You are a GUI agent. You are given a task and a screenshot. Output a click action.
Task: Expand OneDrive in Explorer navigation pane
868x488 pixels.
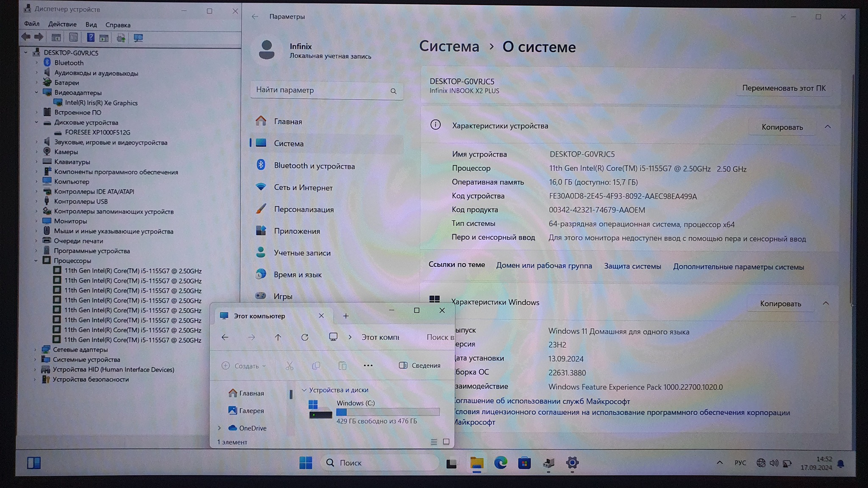220,428
